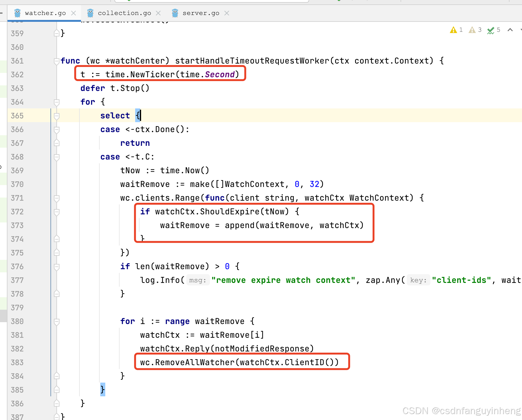Image resolution: width=522 pixels, height=420 pixels.
Task: Collapse the select block at line 365
Action: click(x=57, y=116)
